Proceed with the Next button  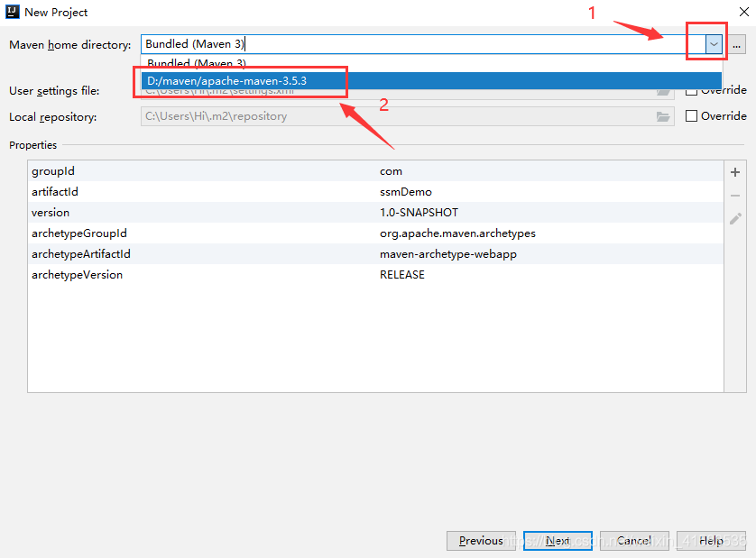click(558, 541)
